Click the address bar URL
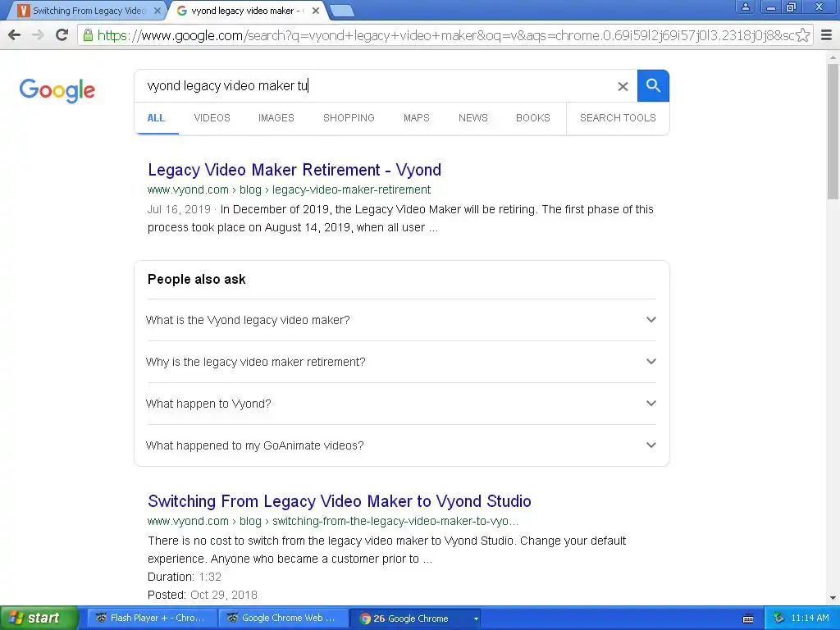This screenshot has height=630, width=840. 445,35
